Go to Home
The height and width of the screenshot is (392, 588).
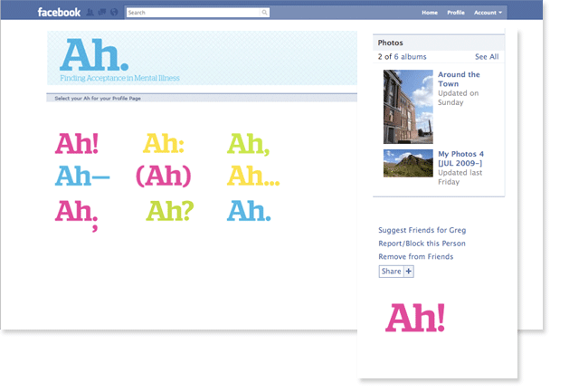pyautogui.click(x=430, y=13)
